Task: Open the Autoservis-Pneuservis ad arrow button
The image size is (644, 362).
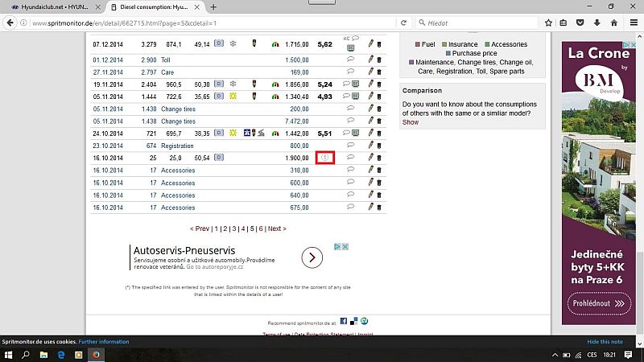Action: click(x=312, y=257)
